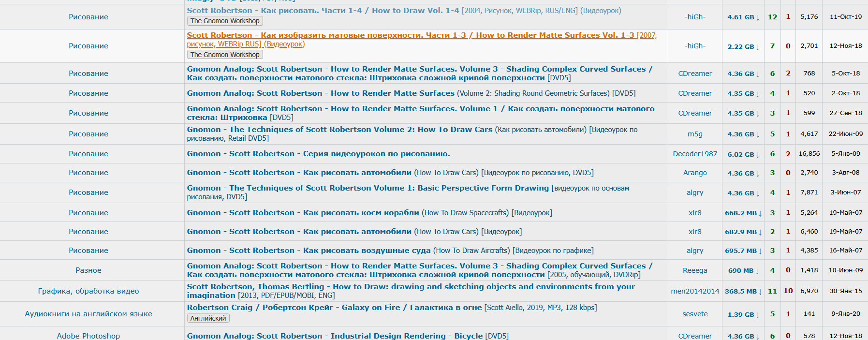Image resolution: width=868 pixels, height=340 pixels.
Task: Open How to Draw drawing and sketching objects book
Action: pyautogui.click(x=411, y=291)
